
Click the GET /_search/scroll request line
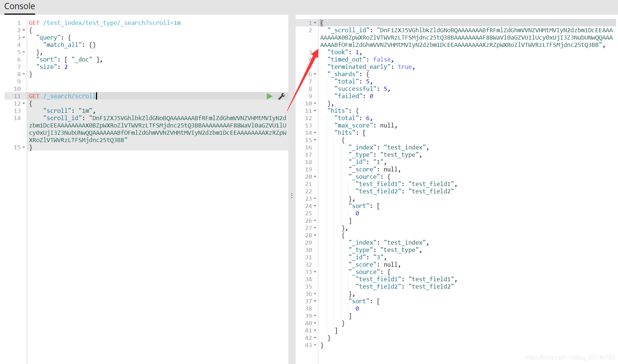[62, 96]
